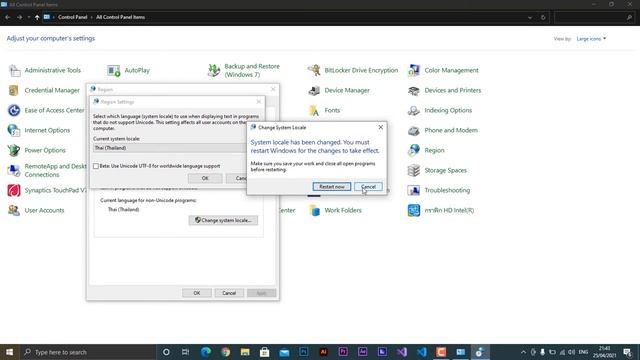Click the Back arrow in Control Panel
Viewport: 640px width, 360px height.
click(x=8, y=17)
